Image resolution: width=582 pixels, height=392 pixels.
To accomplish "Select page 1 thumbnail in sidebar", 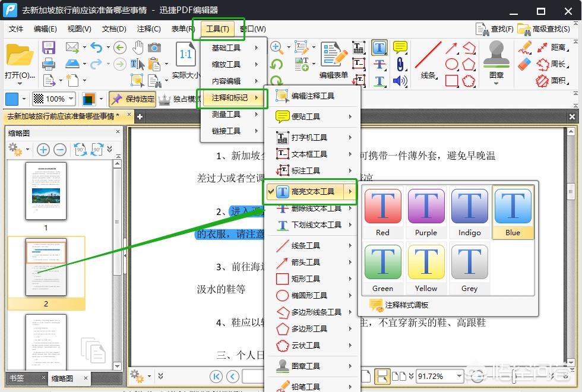I will (x=46, y=192).
